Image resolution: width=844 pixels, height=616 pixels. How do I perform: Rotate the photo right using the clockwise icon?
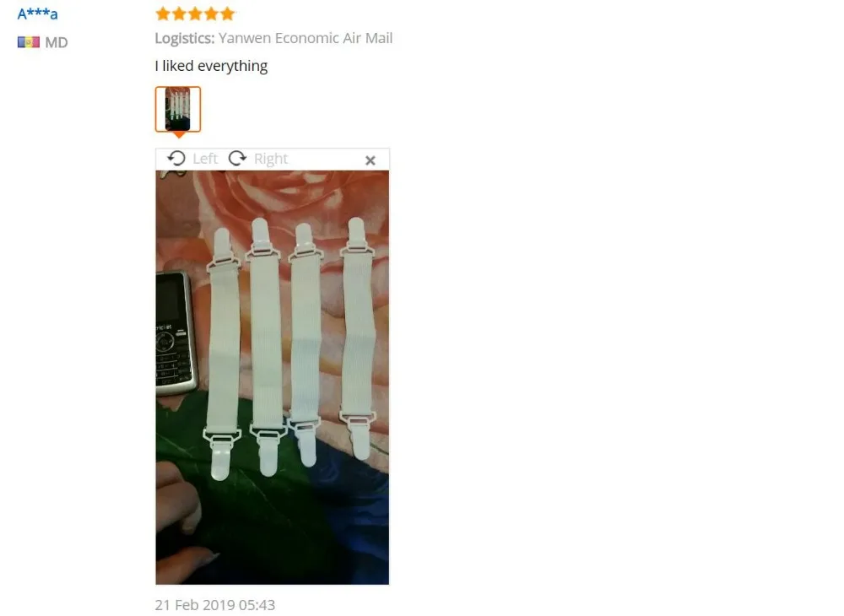[237, 158]
